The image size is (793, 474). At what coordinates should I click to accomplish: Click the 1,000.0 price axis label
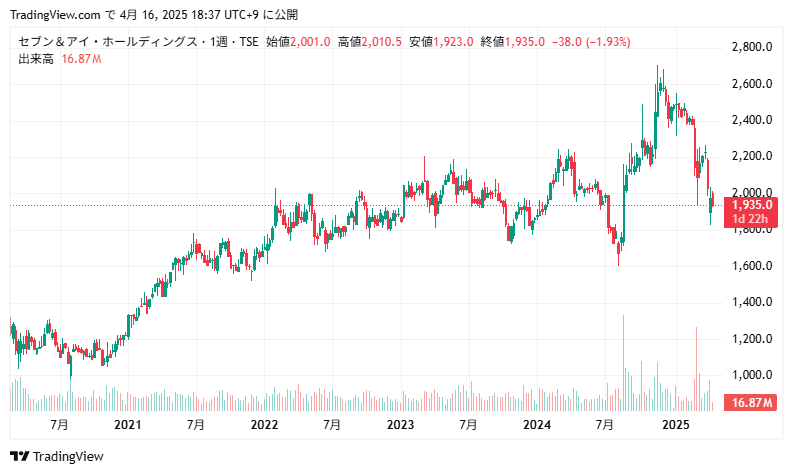[752, 375]
